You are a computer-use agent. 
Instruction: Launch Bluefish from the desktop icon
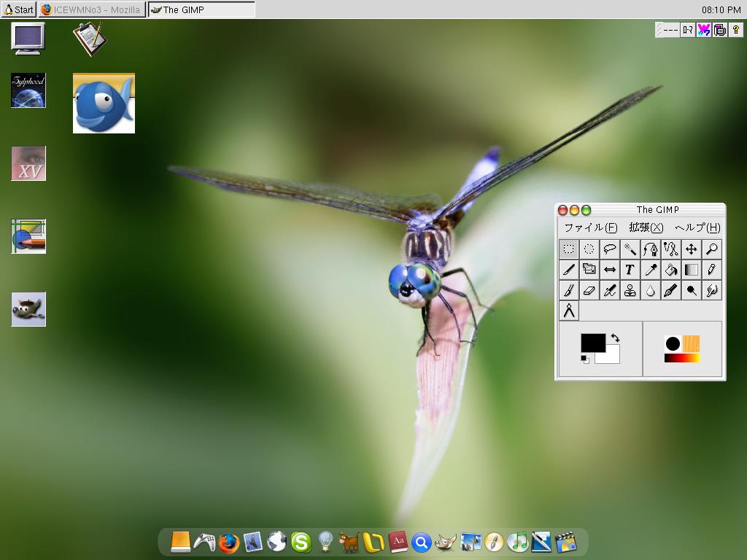coord(104,103)
